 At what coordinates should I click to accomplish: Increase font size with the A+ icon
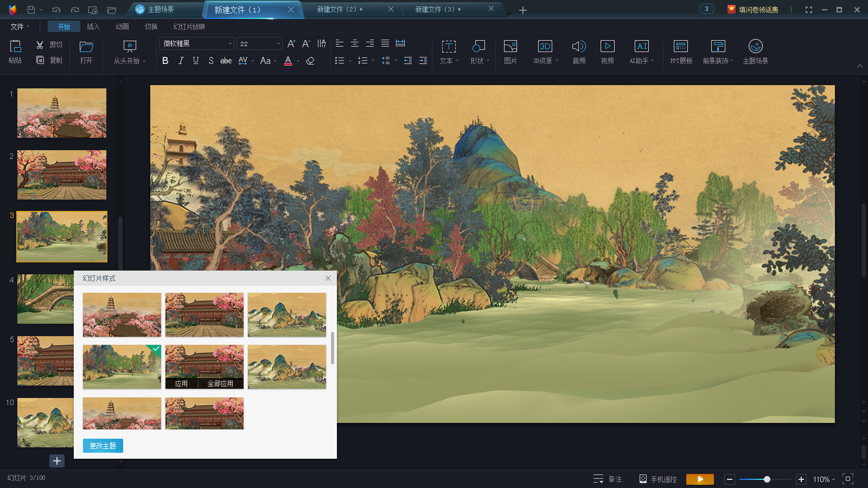(x=291, y=43)
